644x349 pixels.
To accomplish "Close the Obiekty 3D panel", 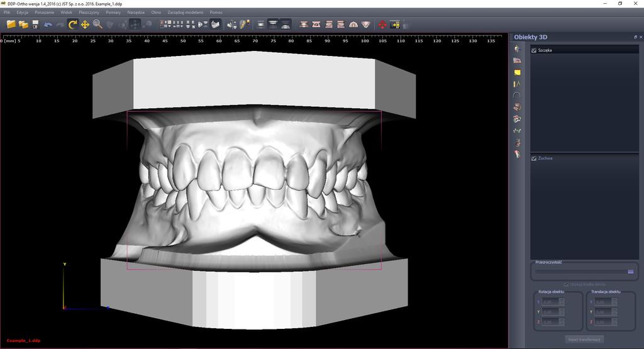I will click(x=641, y=37).
